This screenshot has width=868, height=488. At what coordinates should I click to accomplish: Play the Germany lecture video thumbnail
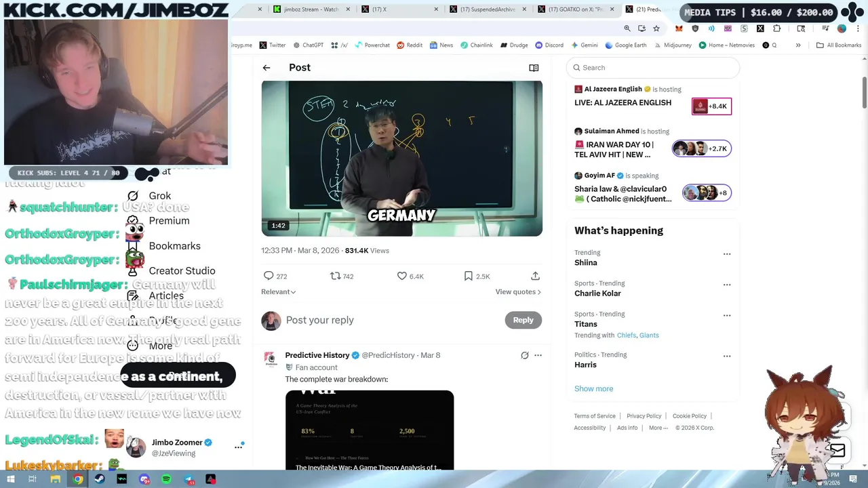tap(401, 159)
